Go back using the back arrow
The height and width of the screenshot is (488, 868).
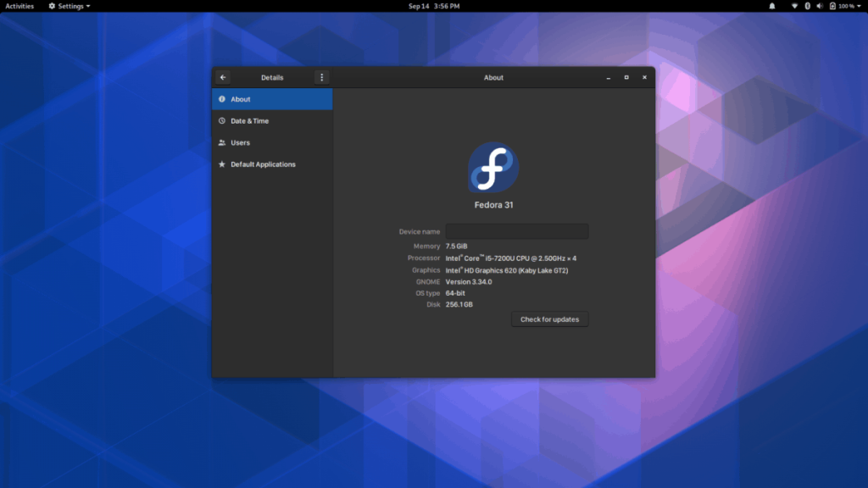pos(222,77)
